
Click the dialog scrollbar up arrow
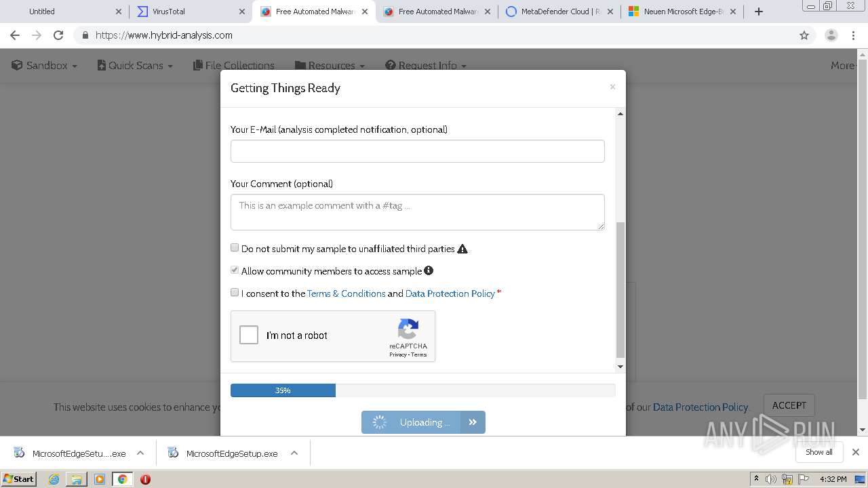(620, 114)
